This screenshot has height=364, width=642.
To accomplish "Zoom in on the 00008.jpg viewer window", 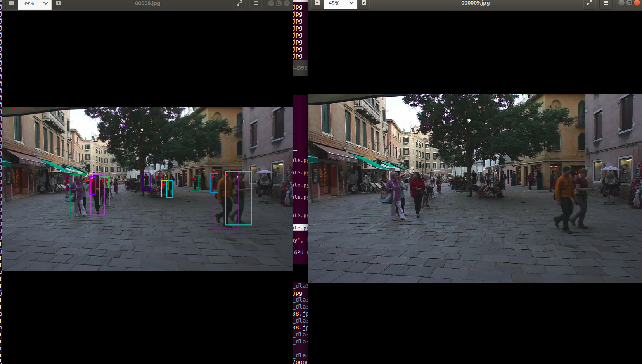I will 58,3.
